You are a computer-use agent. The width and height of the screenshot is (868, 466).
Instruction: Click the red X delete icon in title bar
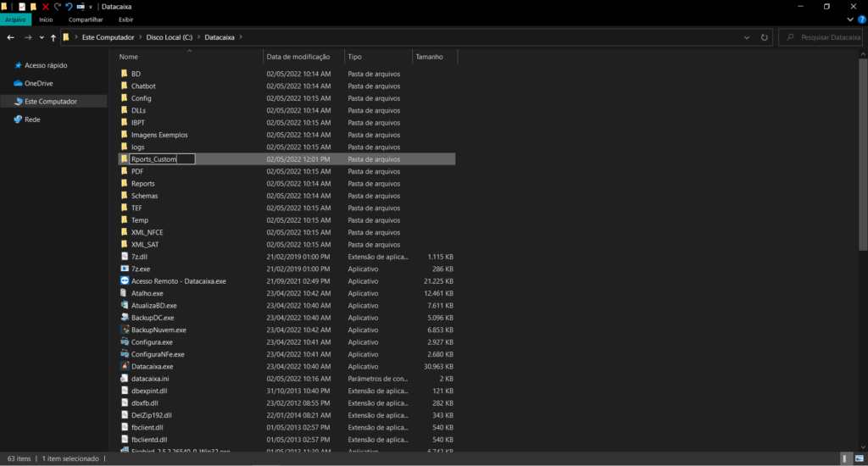point(46,7)
